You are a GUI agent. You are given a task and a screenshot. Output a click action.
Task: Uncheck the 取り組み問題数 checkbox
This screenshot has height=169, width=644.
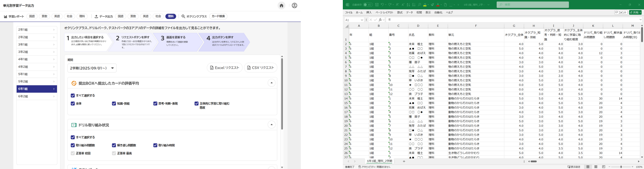[73, 145]
